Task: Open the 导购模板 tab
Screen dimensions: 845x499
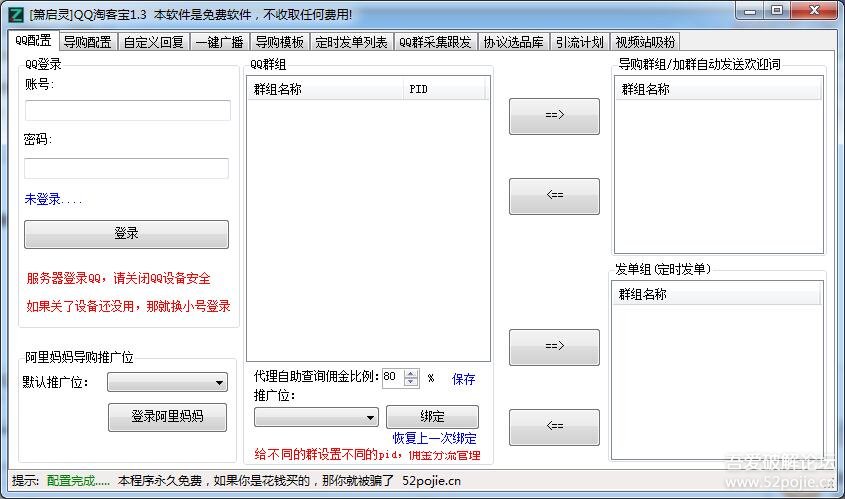Action: pyautogui.click(x=280, y=42)
